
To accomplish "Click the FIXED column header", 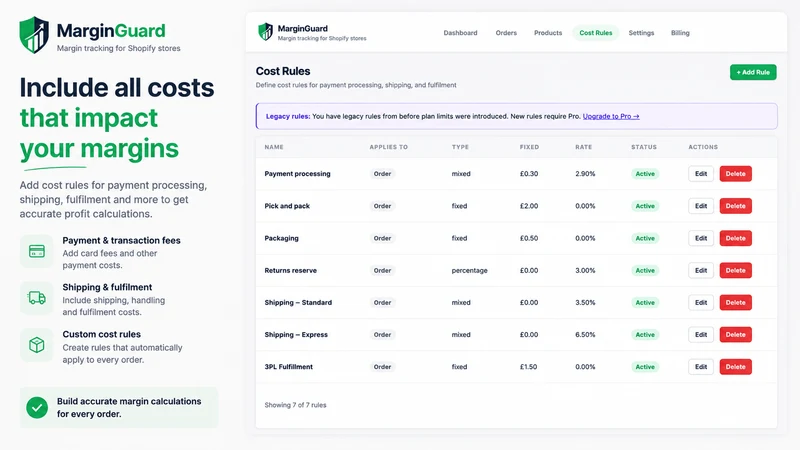I will [529, 147].
